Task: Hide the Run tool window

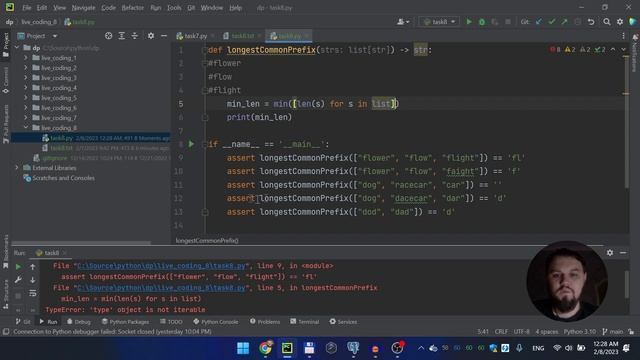Action: pos(623,253)
